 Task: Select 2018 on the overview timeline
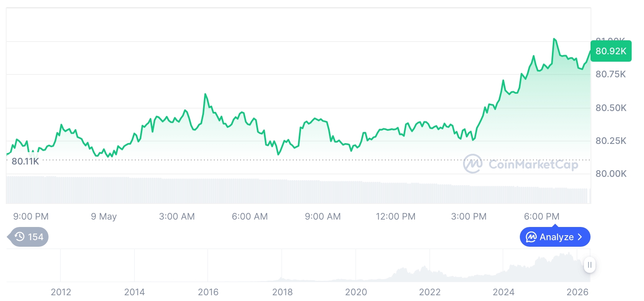[x=282, y=292]
